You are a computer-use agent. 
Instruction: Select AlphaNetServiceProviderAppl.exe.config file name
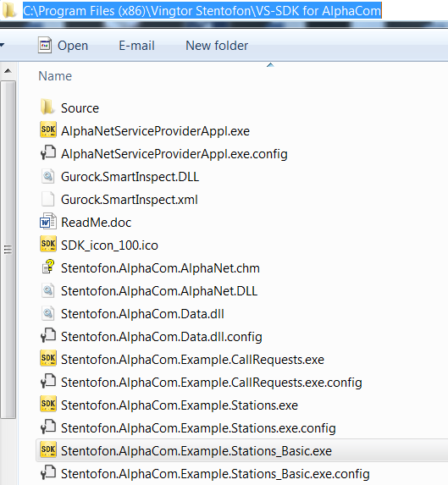174,154
